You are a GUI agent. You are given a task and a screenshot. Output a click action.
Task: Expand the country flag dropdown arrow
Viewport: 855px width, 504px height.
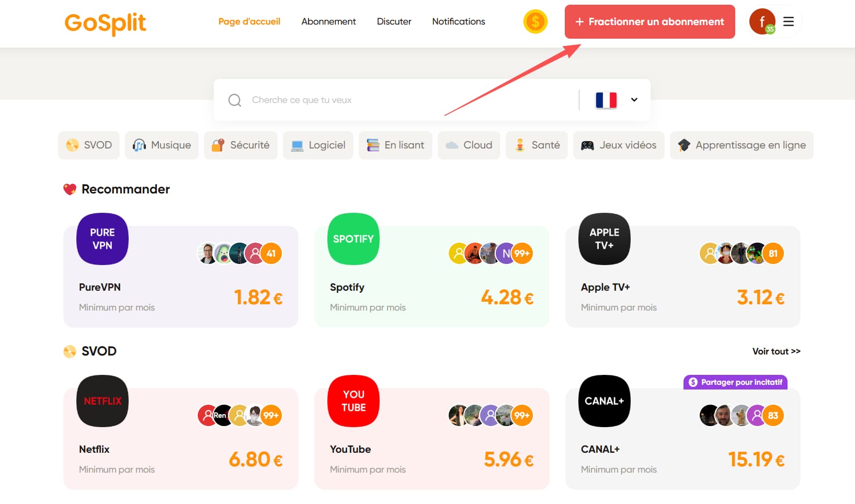634,100
